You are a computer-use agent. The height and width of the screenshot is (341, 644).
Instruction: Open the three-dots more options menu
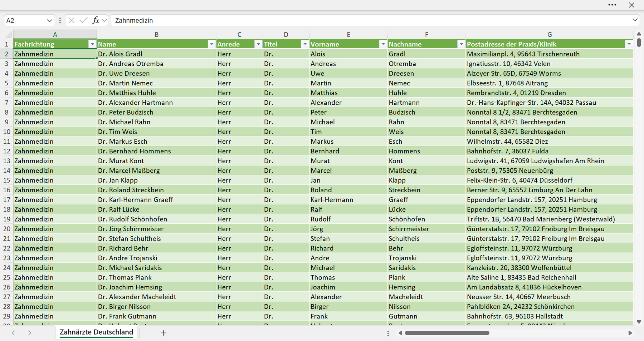point(612,5)
